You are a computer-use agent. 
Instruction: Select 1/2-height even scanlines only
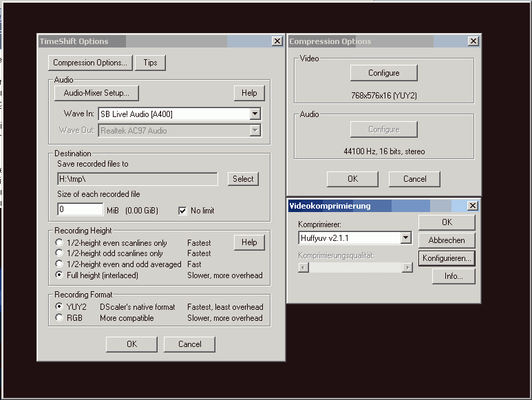coord(60,243)
